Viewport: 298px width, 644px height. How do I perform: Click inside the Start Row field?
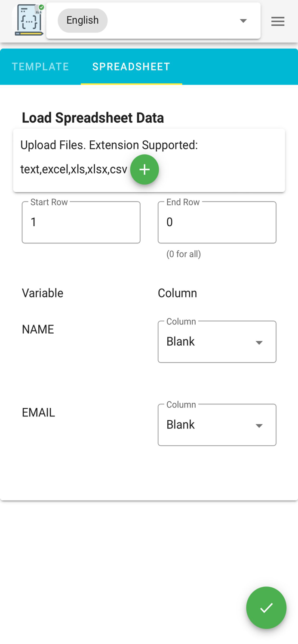point(81,222)
